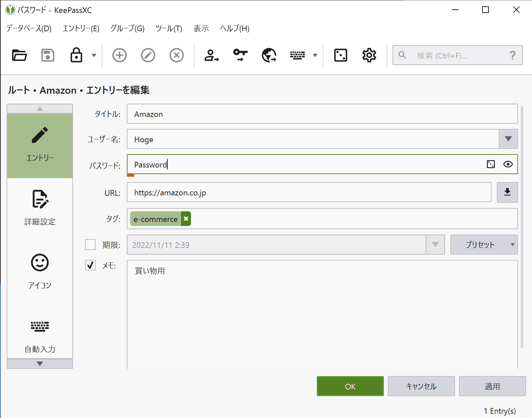Image resolution: width=532 pixels, height=418 pixels.
Task: Open the プリセット preset dropdown
Action: pos(484,245)
